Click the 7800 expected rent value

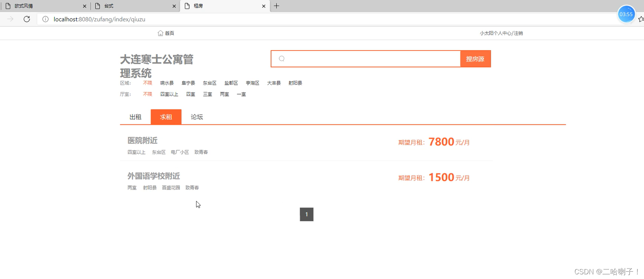tap(441, 142)
